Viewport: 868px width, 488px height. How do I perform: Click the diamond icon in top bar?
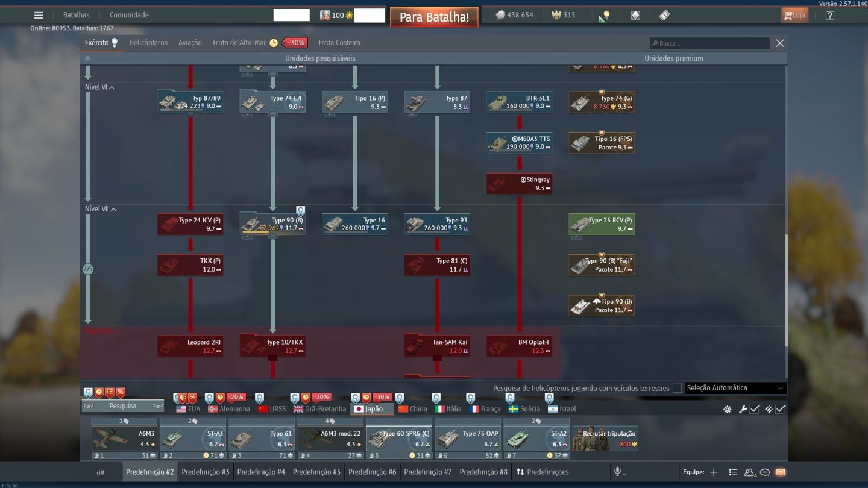(635, 15)
